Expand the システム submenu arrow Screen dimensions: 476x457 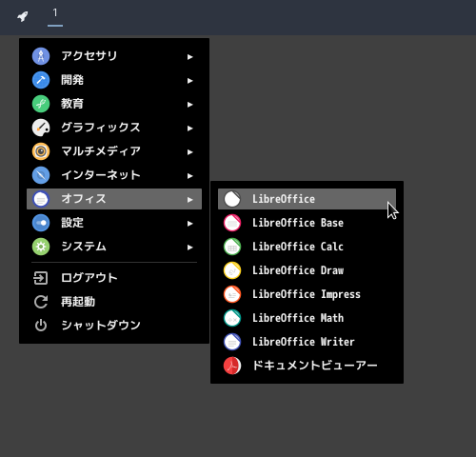189,248
